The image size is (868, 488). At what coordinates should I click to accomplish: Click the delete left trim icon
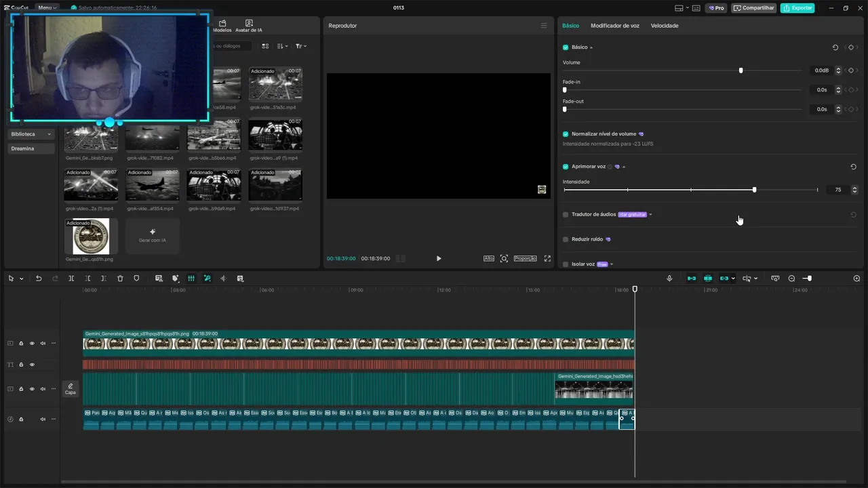[87, 279]
